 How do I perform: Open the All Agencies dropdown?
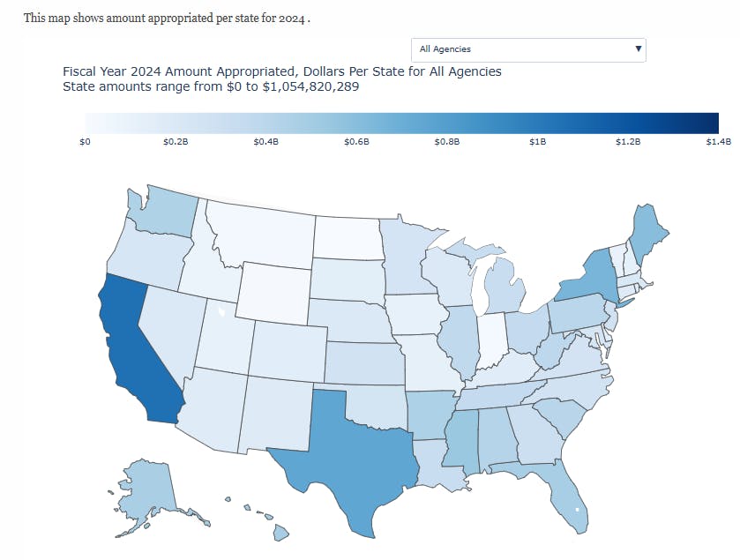(x=527, y=49)
